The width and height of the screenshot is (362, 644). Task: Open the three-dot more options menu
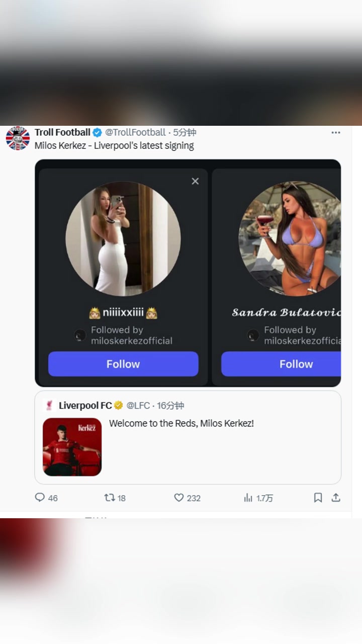tap(336, 133)
